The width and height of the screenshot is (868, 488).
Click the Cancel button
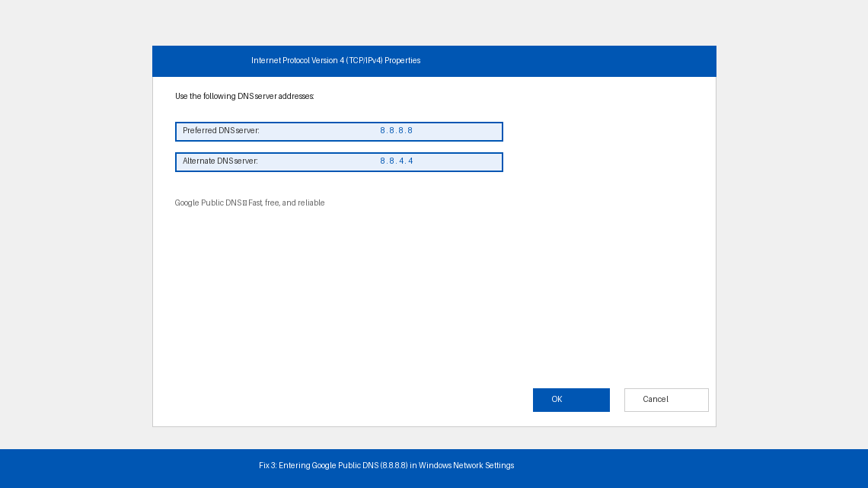point(665,400)
